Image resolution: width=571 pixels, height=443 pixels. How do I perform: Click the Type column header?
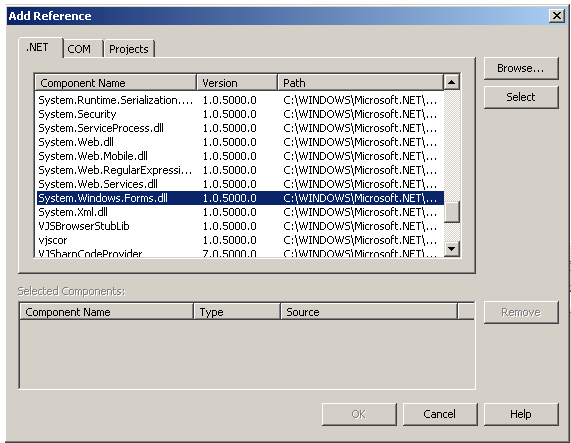tap(237, 312)
